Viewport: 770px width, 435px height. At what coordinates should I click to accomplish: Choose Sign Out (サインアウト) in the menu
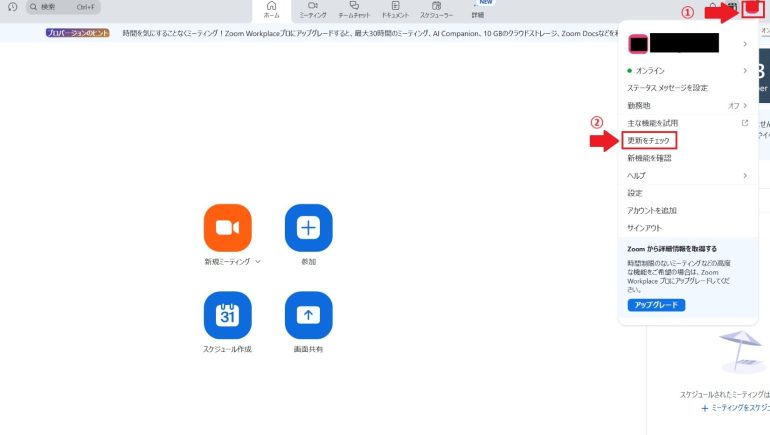[643, 227]
